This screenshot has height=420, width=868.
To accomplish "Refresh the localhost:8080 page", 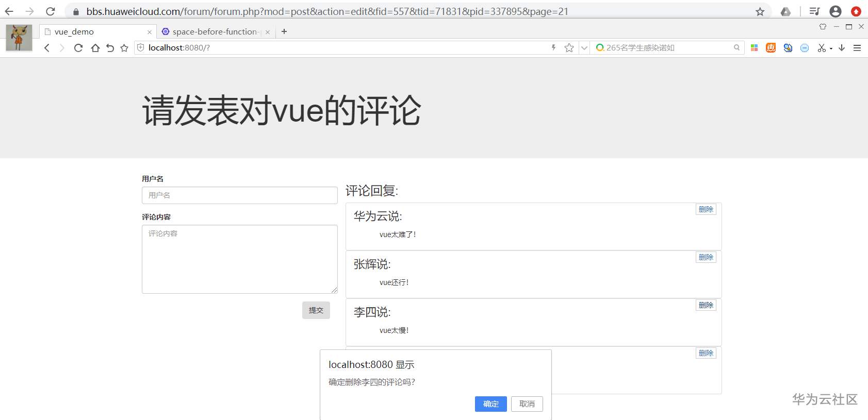I will [x=78, y=48].
